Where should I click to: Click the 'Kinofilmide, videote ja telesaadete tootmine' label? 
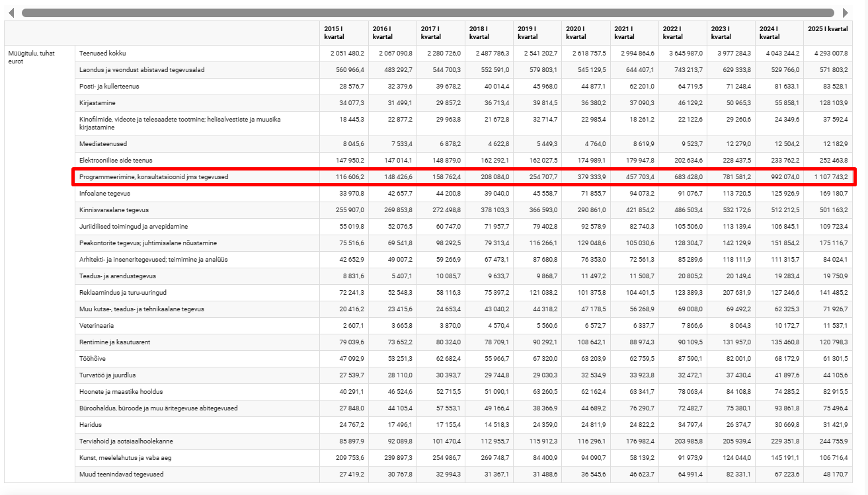click(x=180, y=123)
